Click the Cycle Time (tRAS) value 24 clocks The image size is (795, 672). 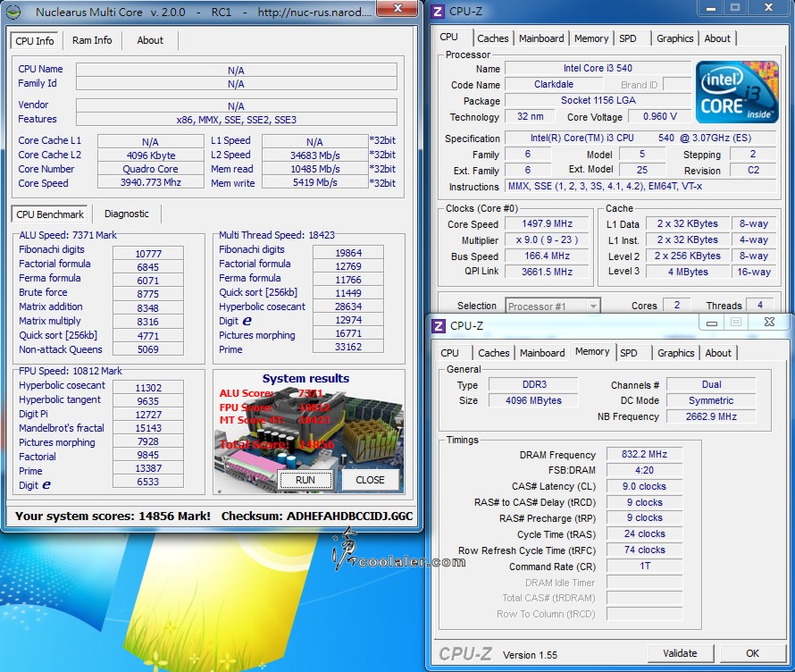coord(644,533)
